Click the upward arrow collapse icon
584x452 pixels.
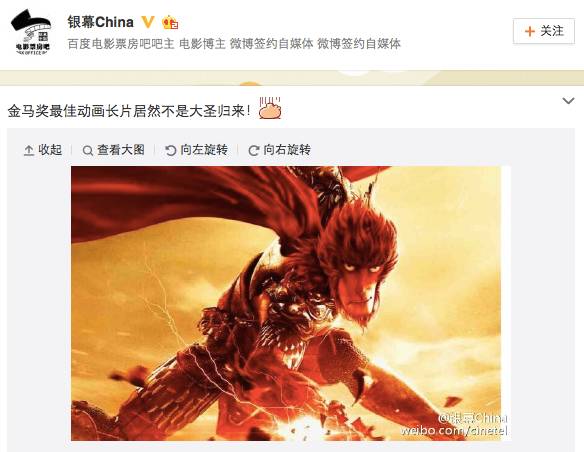29,150
